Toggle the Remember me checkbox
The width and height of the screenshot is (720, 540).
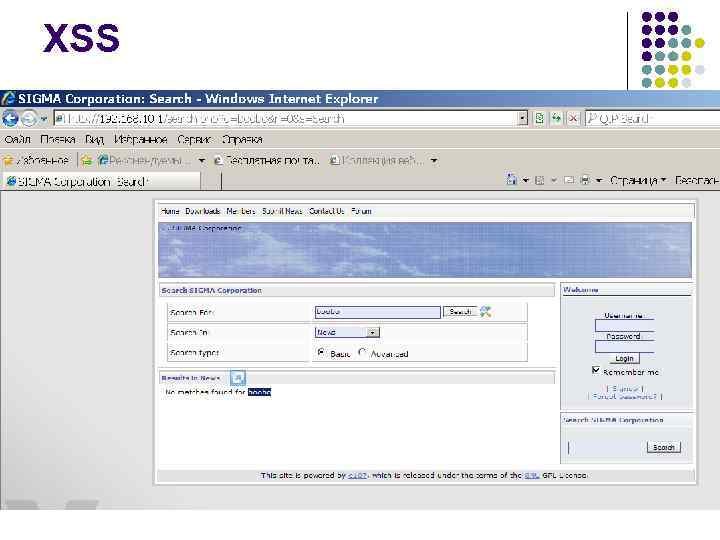click(x=596, y=370)
